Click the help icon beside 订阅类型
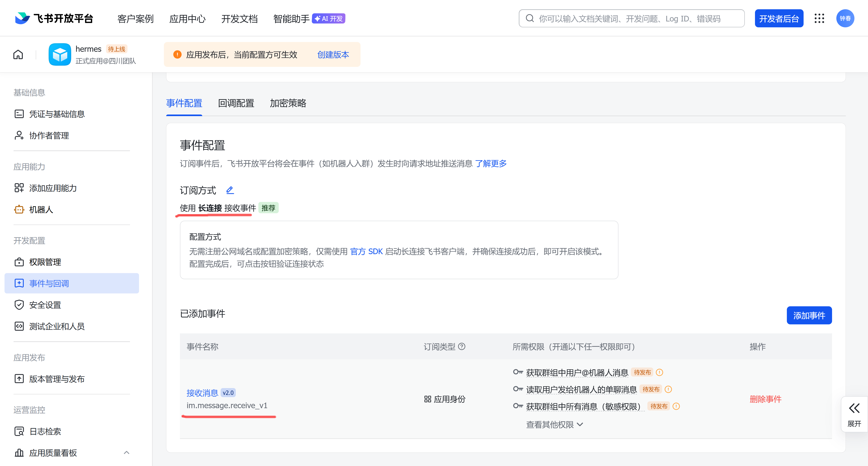 point(462,347)
